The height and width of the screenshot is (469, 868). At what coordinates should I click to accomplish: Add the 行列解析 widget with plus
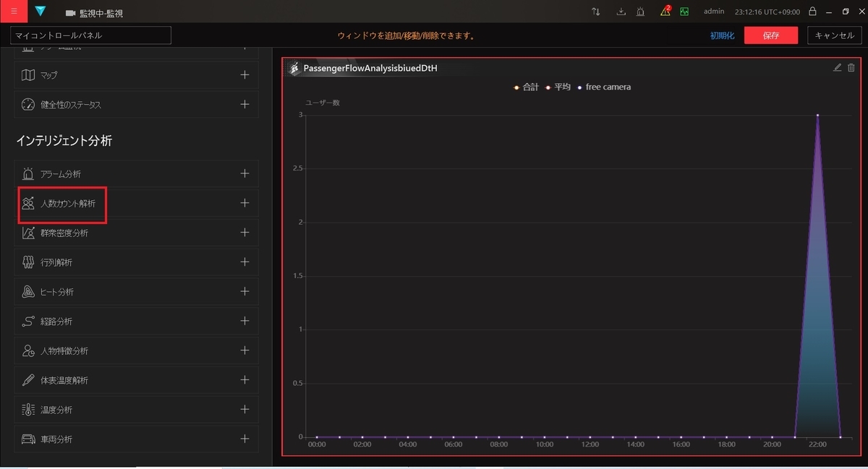click(x=244, y=262)
